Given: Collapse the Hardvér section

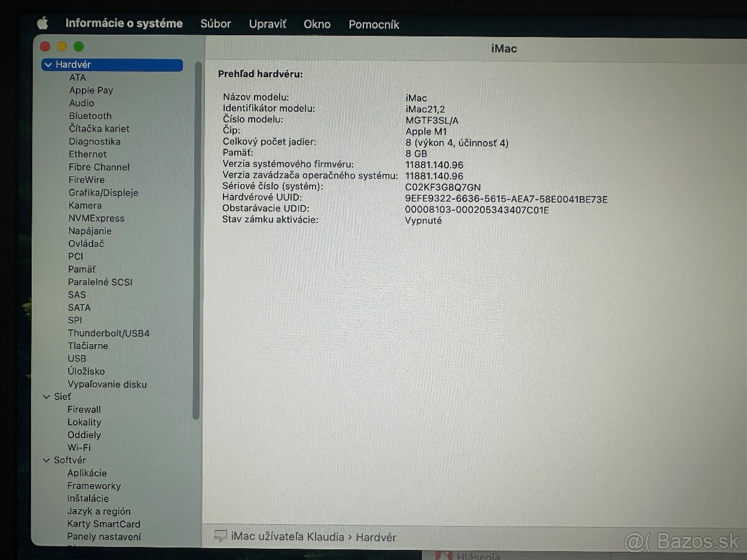Looking at the screenshot, I should pyautogui.click(x=48, y=65).
